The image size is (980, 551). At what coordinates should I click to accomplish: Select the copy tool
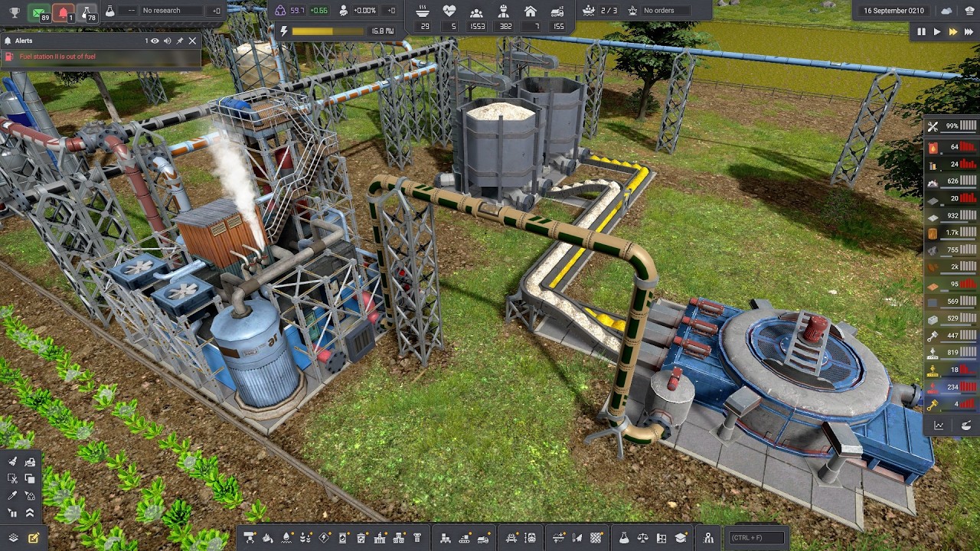[x=29, y=479]
